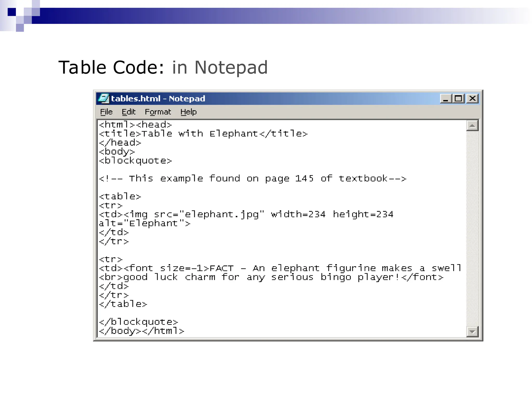Maximize the tables.html Notepad window
The image size is (532, 399).
coord(458,99)
